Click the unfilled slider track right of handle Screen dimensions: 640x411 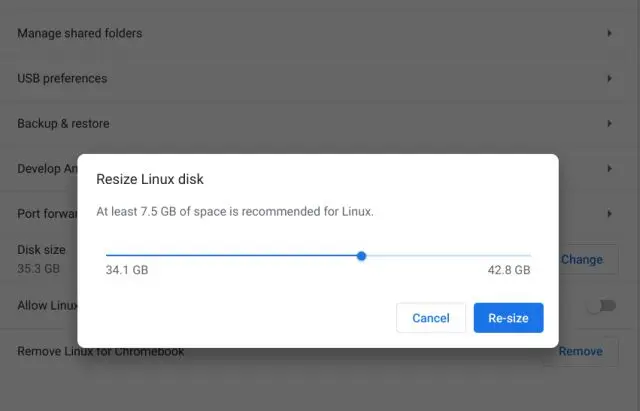[447, 256]
